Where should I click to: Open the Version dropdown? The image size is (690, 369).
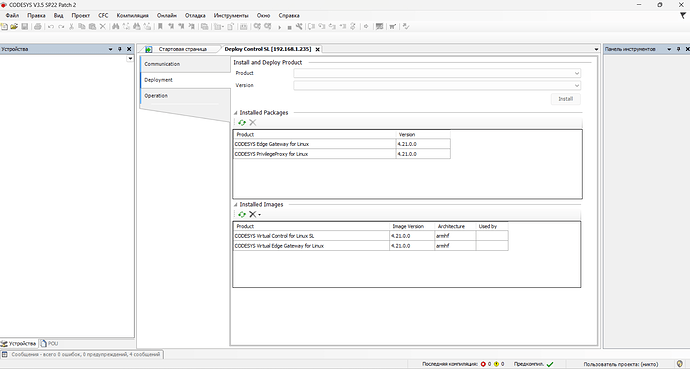tap(437, 85)
